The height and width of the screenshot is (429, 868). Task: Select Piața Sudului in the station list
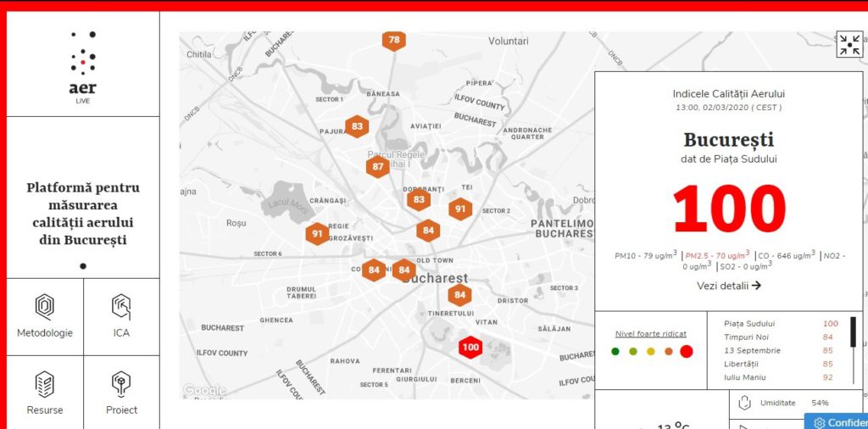coord(749,323)
